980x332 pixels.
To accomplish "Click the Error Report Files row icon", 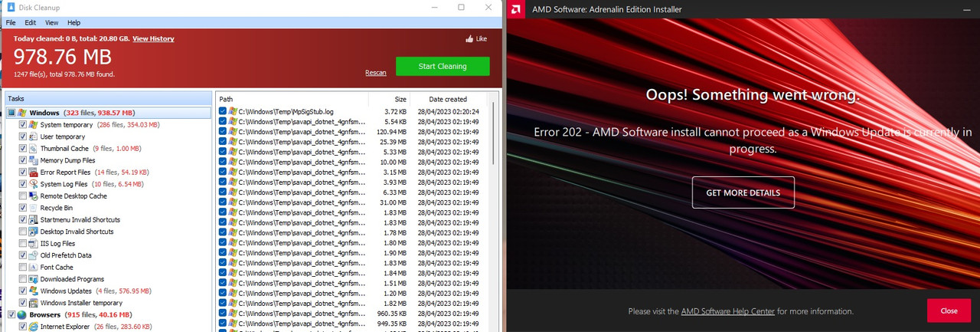I will tap(34, 172).
